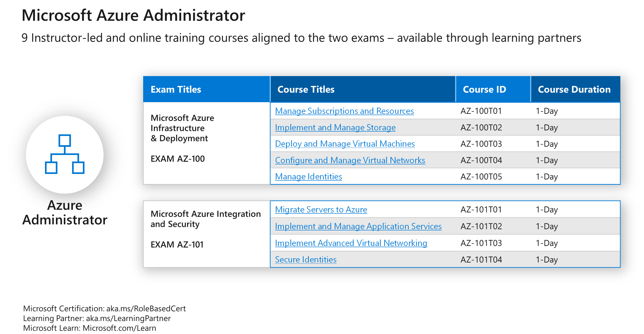Click 1-Day duration in the AZ-101T02 row
This screenshot has height=334, width=644.
pyautogui.click(x=547, y=226)
